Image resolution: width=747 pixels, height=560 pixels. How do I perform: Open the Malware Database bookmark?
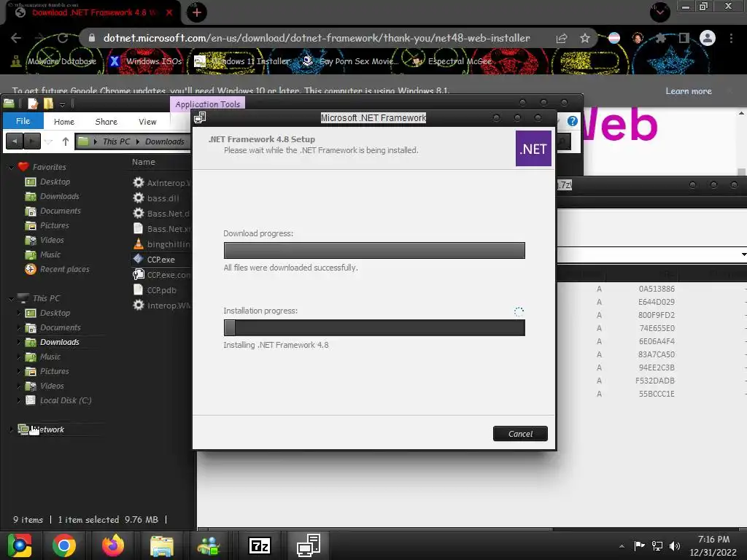54,61
